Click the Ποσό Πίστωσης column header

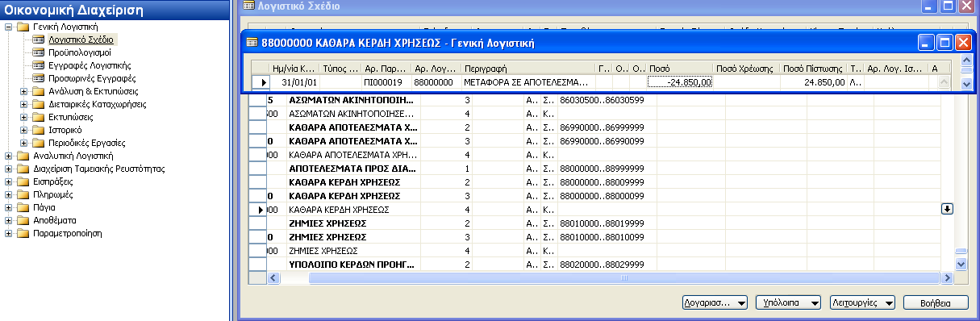[814, 69]
